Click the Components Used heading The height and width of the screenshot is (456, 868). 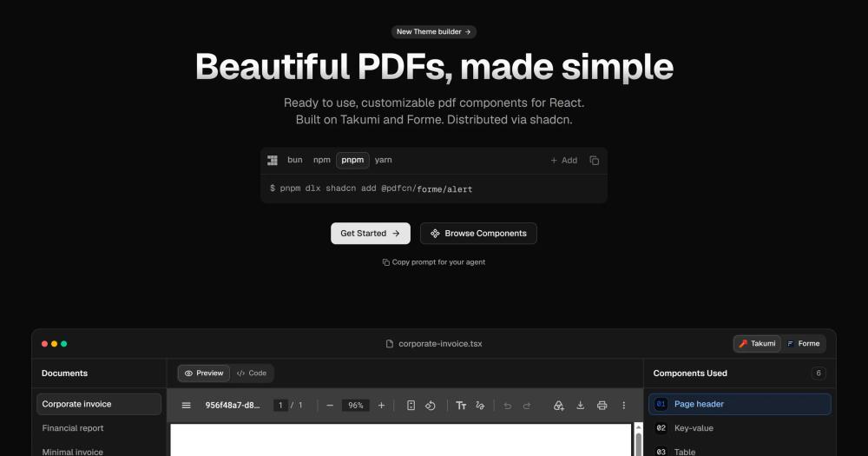690,373
